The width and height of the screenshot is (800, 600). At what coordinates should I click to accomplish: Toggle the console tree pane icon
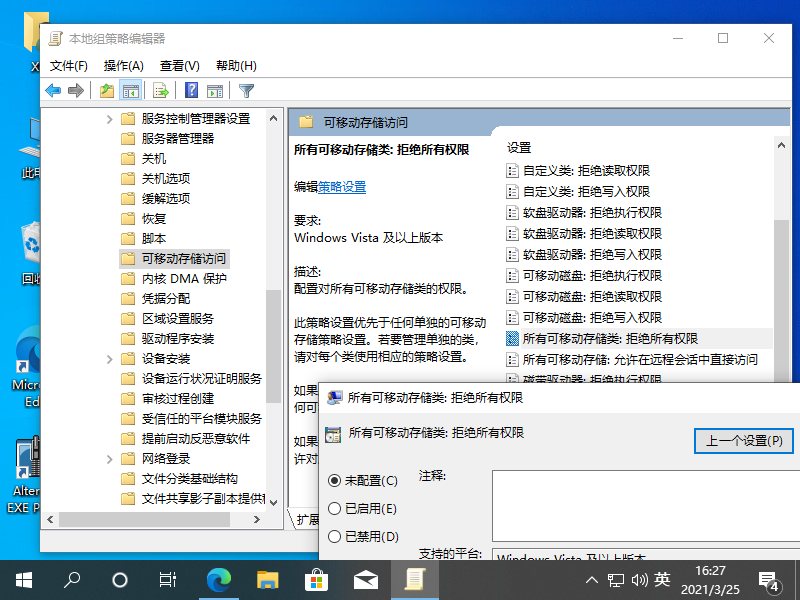[131, 90]
